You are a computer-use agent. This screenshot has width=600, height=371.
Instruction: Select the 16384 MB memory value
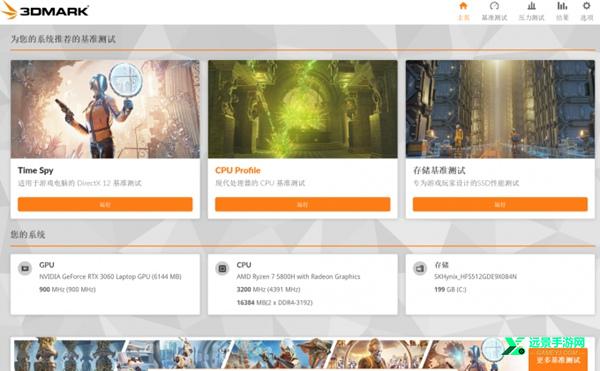(274, 303)
